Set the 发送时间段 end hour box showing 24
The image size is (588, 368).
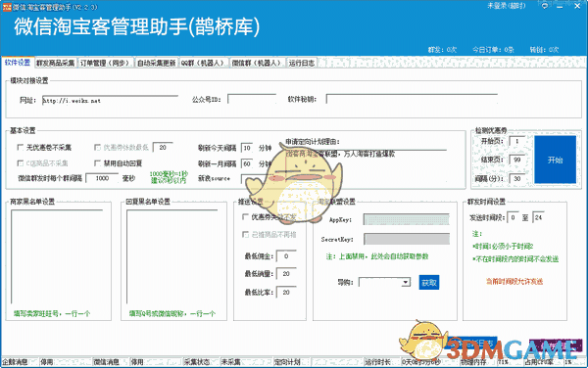click(x=538, y=217)
